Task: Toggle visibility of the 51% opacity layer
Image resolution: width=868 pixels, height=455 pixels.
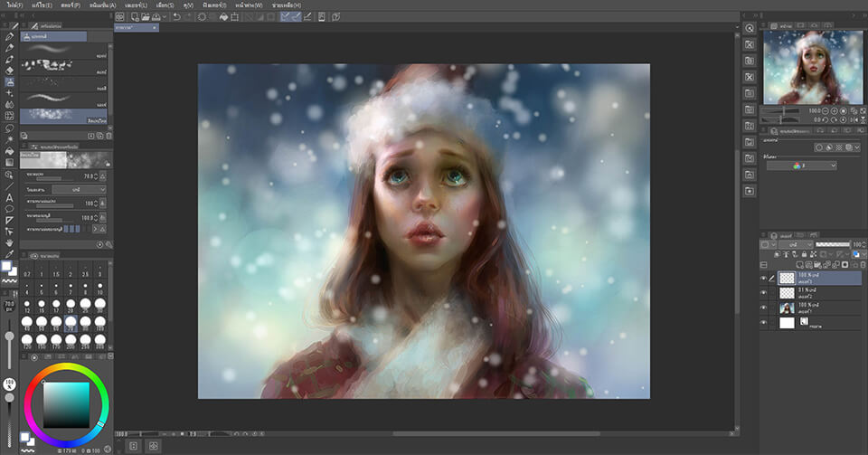Action: pyautogui.click(x=764, y=294)
